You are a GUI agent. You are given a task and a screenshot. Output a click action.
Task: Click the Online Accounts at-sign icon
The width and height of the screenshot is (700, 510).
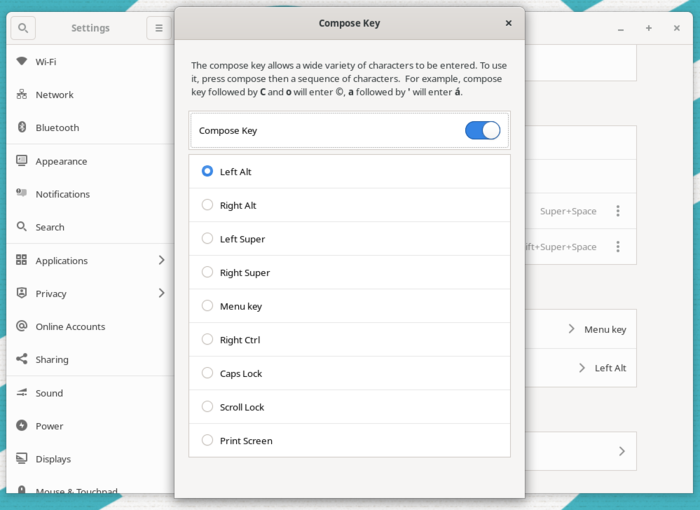point(21,326)
